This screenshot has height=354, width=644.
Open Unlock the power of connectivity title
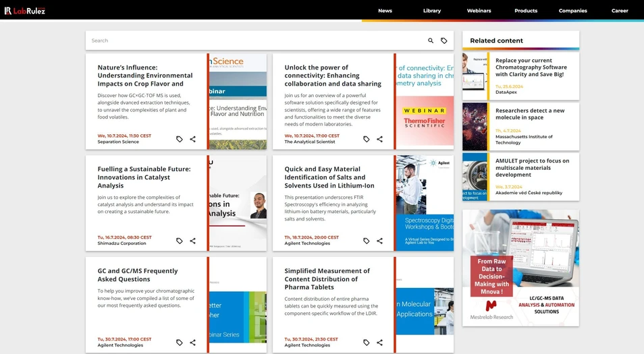pos(333,76)
